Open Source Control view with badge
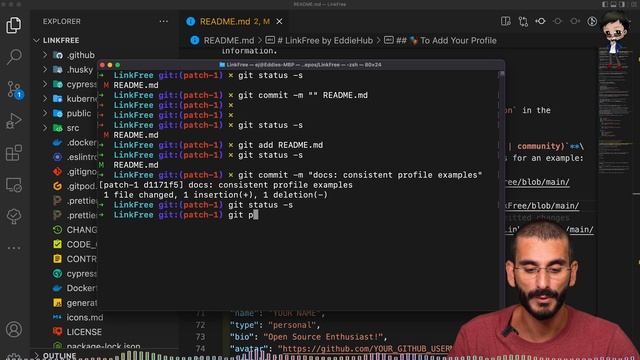Viewport: 640px width, 360px height. pos(15,89)
